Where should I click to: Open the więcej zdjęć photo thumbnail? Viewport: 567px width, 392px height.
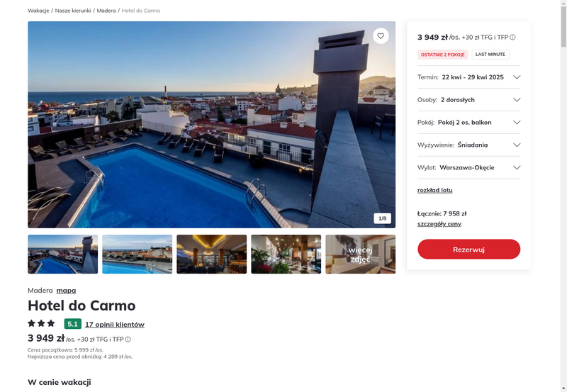361,254
